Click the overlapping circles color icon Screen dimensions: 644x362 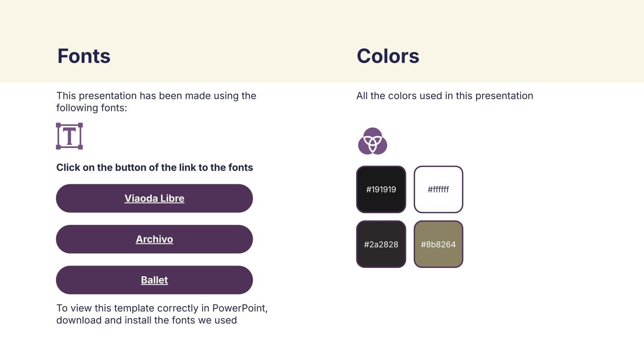(373, 141)
